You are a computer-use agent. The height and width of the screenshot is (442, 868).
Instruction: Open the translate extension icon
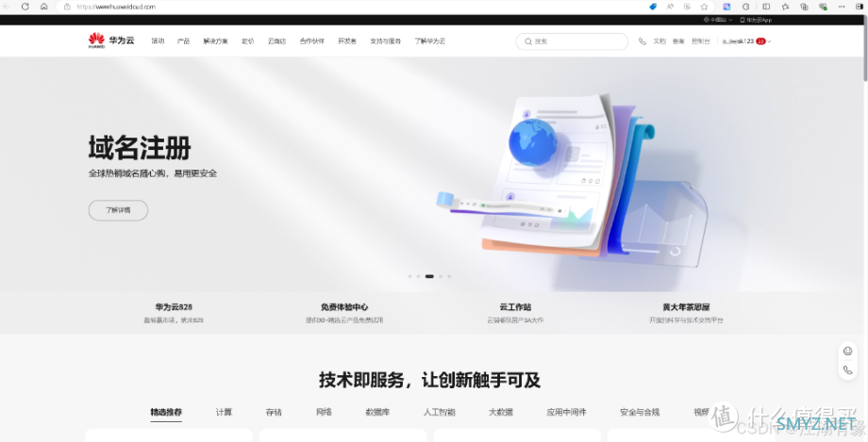coord(726,7)
